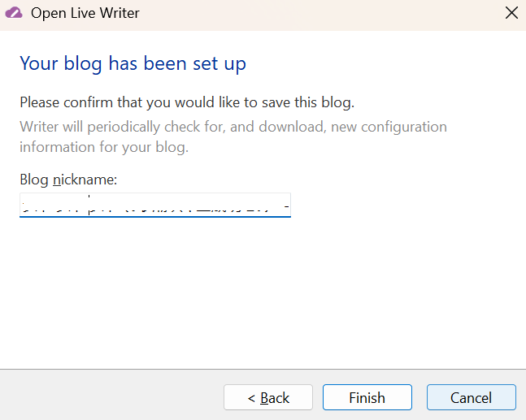
Task: Place cursor after trailing dash in nickname field
Action: tap(289, 205)
